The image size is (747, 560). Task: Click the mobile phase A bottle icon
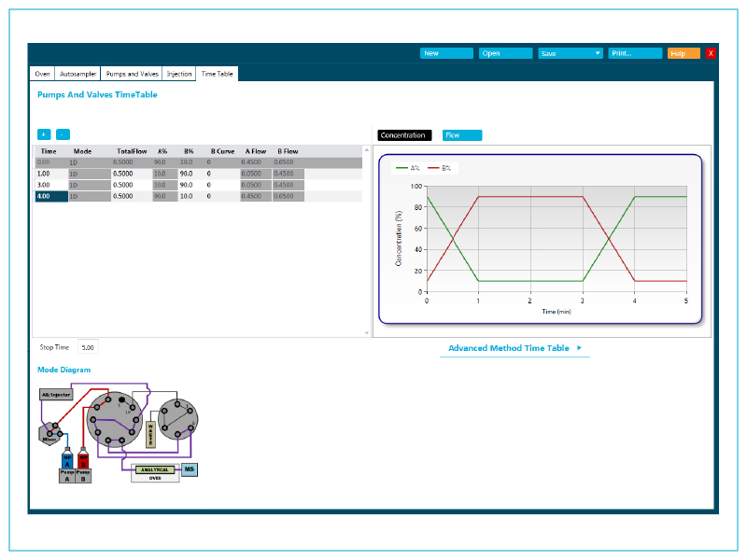tap(66, 458)
